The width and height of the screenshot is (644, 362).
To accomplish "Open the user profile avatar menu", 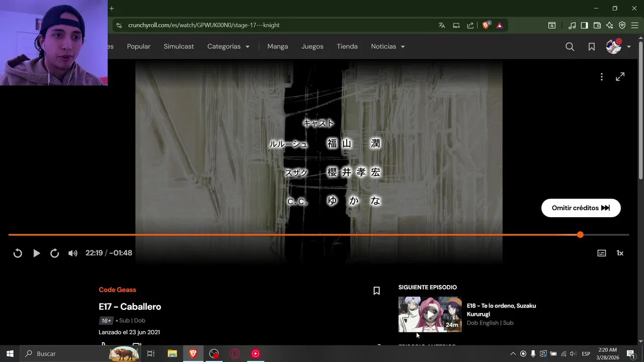I will click(614, 46).
